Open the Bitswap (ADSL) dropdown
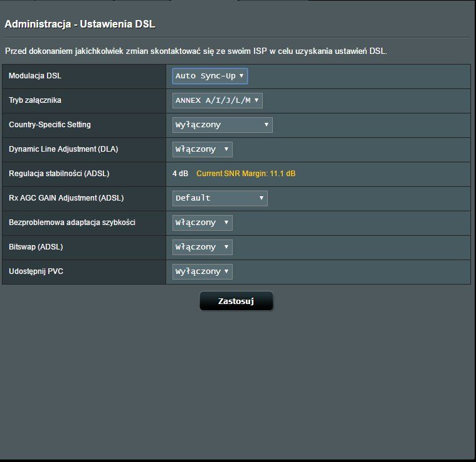This screenshot has width=476, height=462. [202, 247]
